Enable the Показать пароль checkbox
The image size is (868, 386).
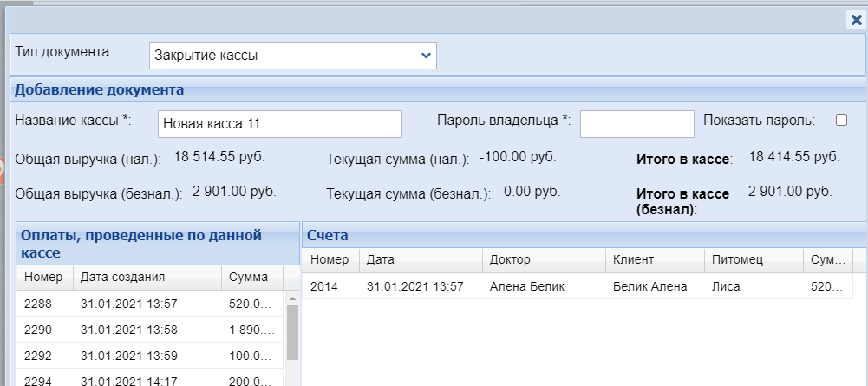[841, 121]
